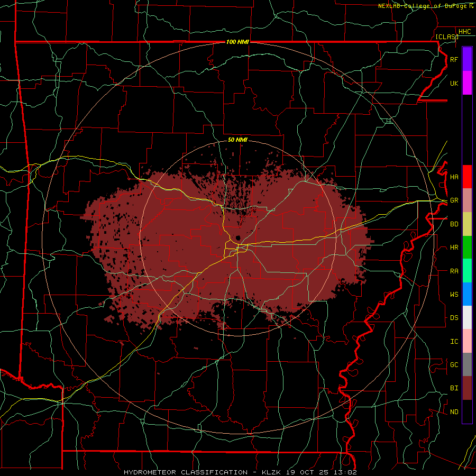Click the 'RA' legend label
476x476 pixels.
point(454,271)
